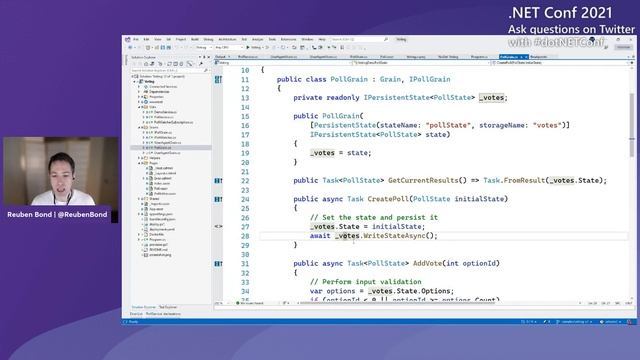Screen dimensions: 640x360
Task: Click the Reuben Bond webcam thumbnail
Action: (61, 171)
